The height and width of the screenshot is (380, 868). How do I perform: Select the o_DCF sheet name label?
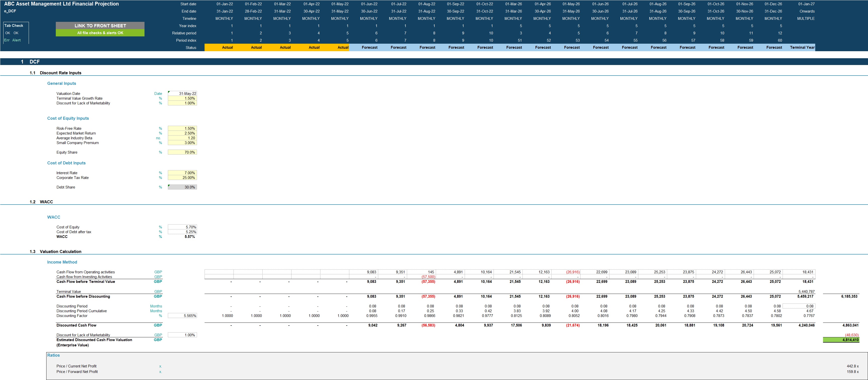click(10, 11)
